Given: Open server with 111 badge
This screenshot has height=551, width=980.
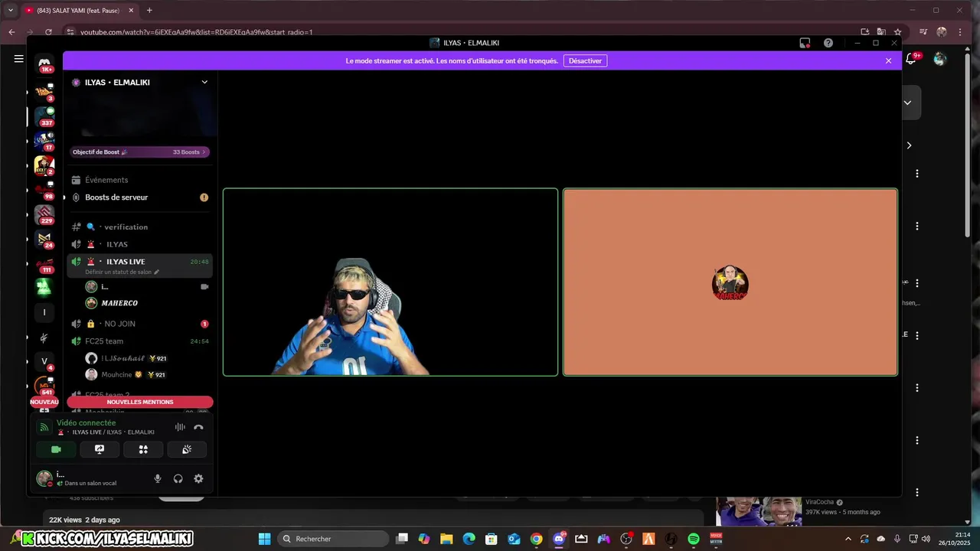Looking at the screenshot, I should pyautogui.click(x=44, y=263).
